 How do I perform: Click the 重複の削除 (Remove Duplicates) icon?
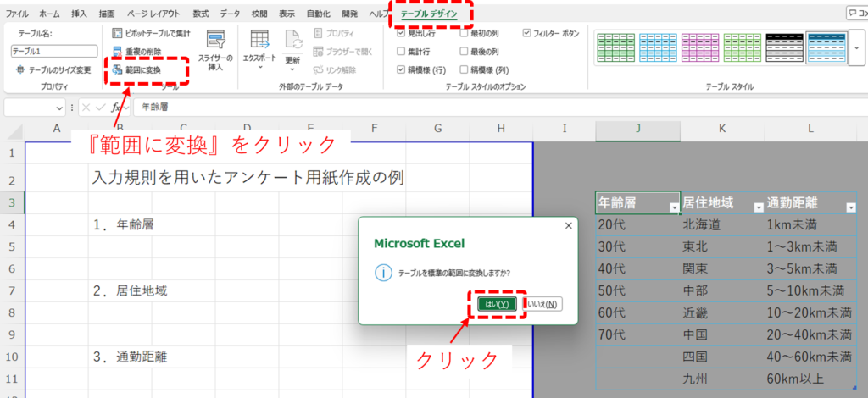118,52
